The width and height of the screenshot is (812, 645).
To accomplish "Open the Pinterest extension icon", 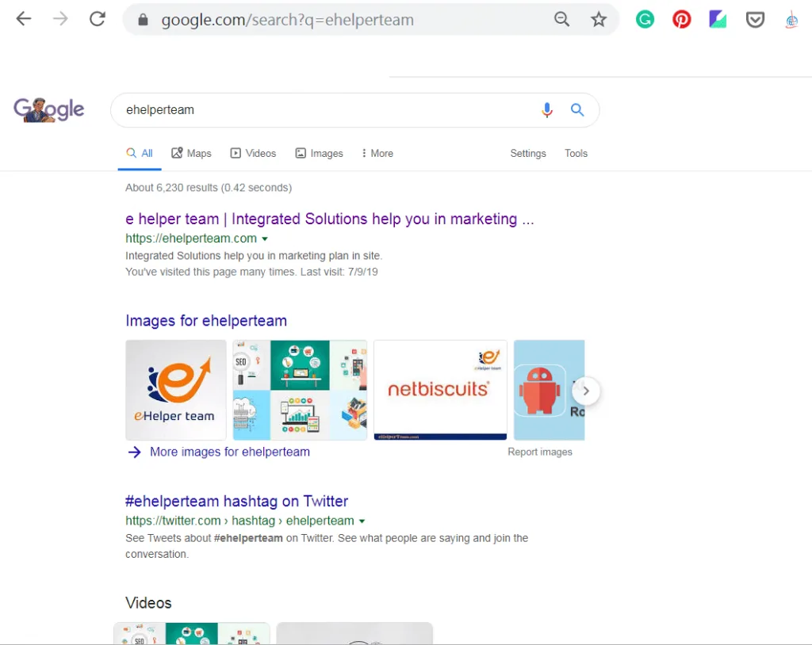I will (x=681, y=20).
